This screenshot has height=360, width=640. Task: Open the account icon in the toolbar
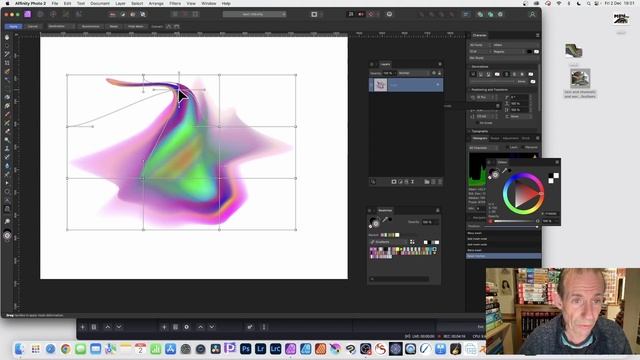click(532, 14)
